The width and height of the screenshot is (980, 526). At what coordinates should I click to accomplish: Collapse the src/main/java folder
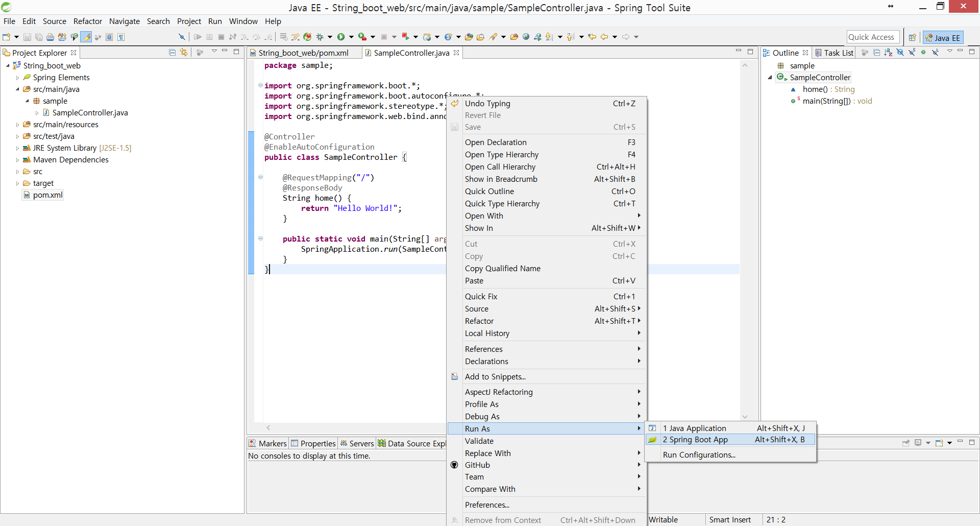click(x=17, y=89)
